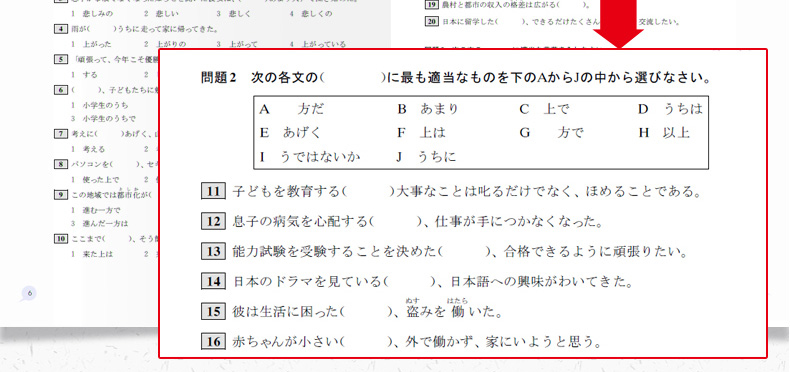Pick answer option 'J うちに'

pos(426,157)
